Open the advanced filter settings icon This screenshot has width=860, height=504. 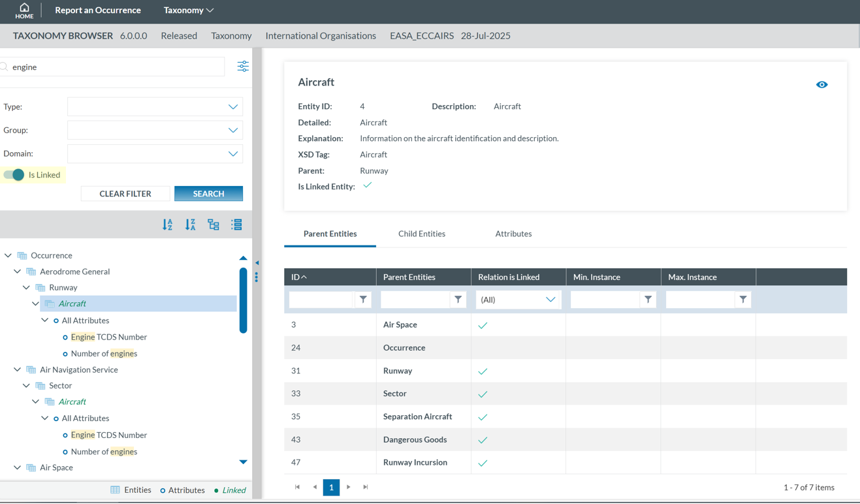coord(243,67)
